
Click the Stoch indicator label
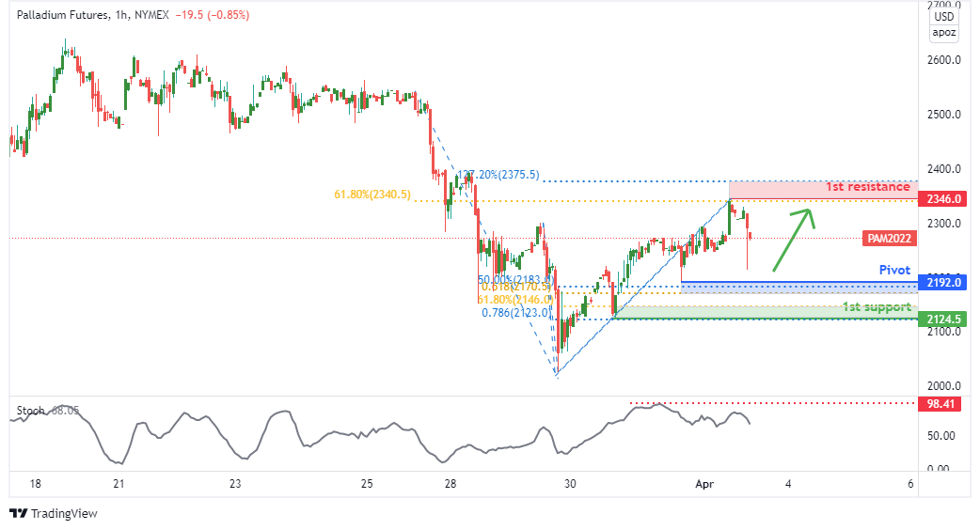tap(31, 411)
